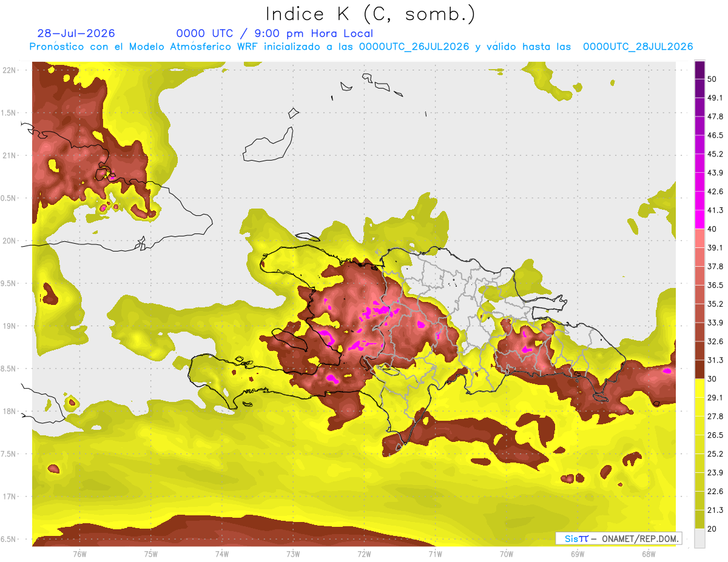
Task: Click the latitude label '18N'
Action: (10, 411)
